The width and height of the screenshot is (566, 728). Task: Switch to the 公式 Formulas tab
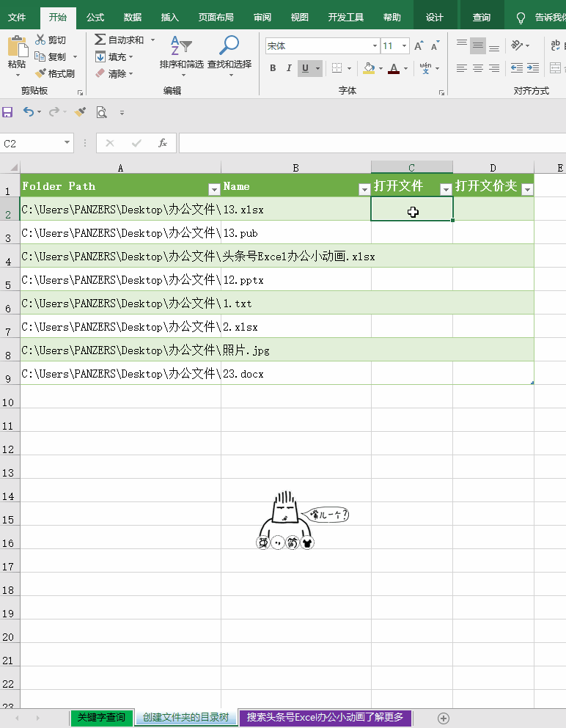pos(95,17)
